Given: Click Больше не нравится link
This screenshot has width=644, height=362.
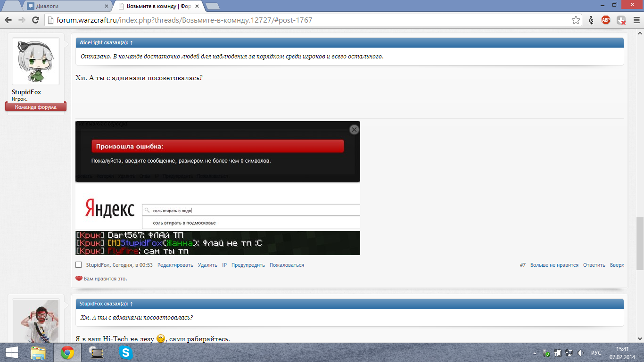Looking at the screenshot, I should click(x=554, y=265).
